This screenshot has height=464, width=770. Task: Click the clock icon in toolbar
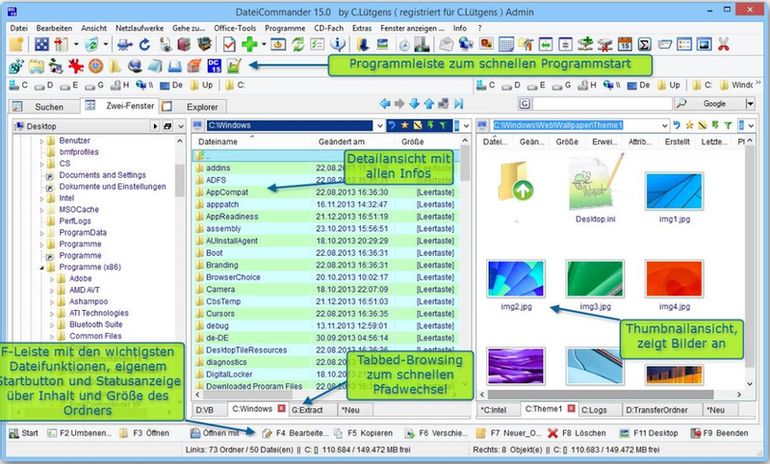tap(404, 45)
